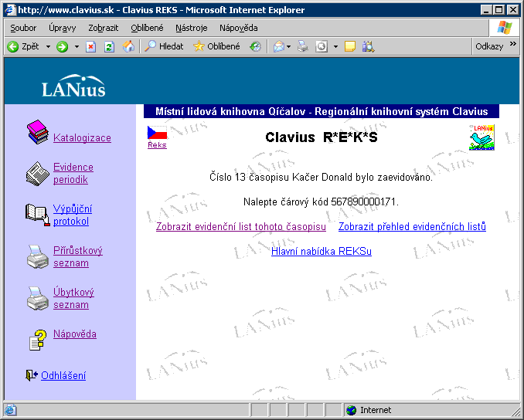Click the edit page icon in toolbar
524x420 pixels.
(x=322, y=46)
